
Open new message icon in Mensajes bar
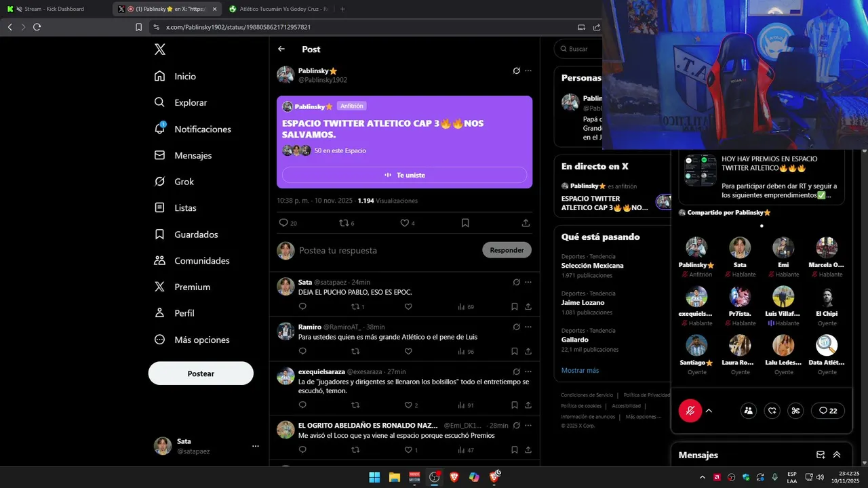821,455
